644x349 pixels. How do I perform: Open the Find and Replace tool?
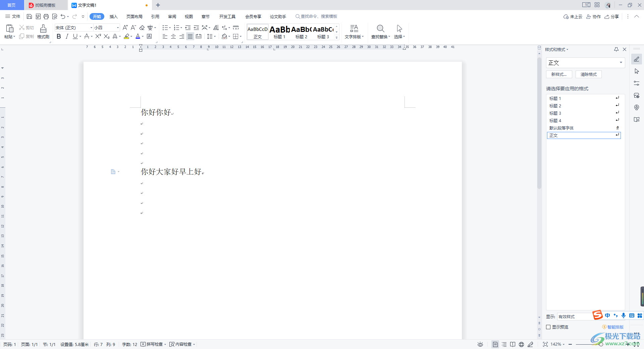click(380, 32)
